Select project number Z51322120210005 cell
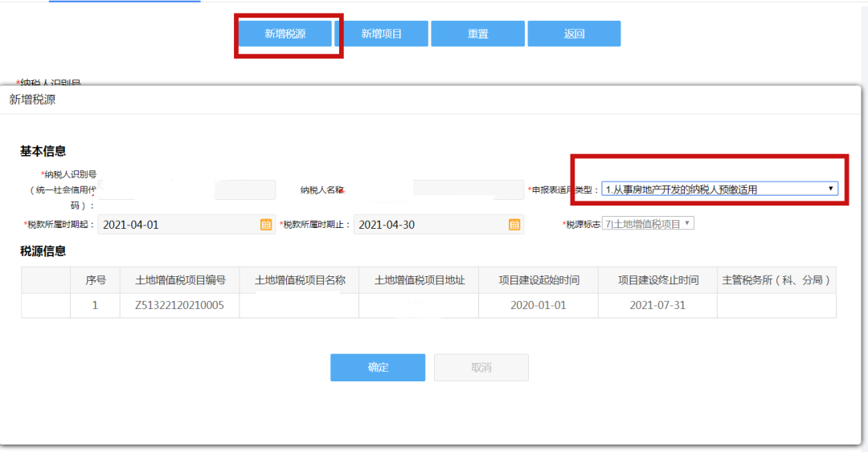This screenshot has height=452, width=868. click(179, 305)
